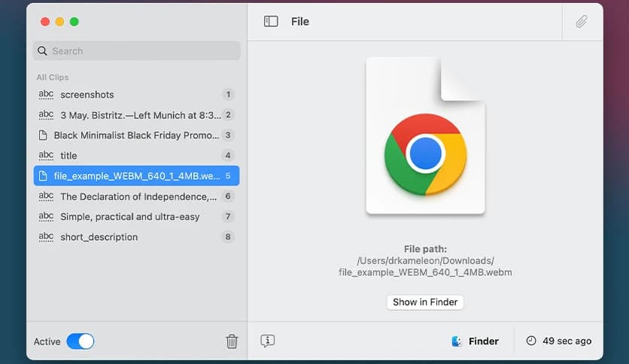Click the file icon of Black Minimalist clip

[43, 135]
